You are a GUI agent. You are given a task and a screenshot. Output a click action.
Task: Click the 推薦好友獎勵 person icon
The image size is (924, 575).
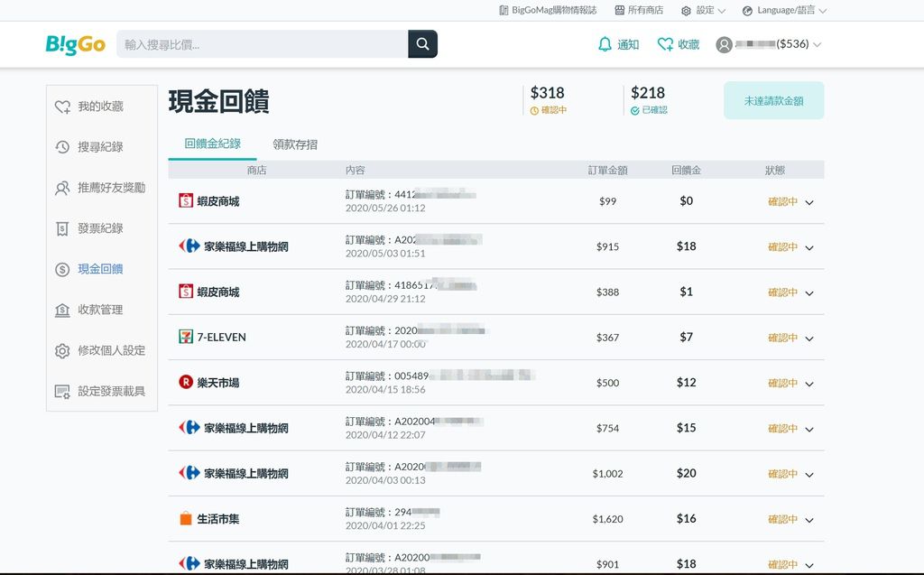click(x=62, y=188)
